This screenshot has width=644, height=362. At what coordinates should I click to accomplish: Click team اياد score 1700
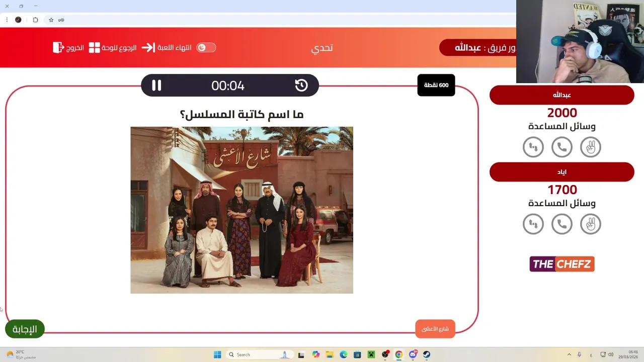point(562,190)
